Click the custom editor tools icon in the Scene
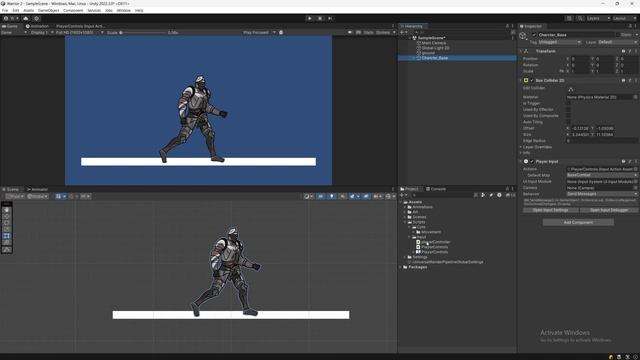 tap(7, 249)
